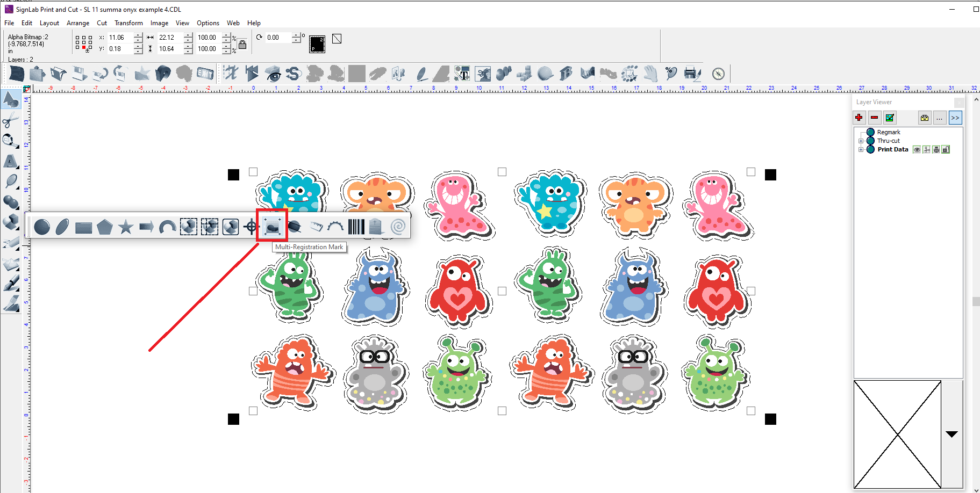Pick the spiral shape tool
980x493 pixels.
point(398,227)
